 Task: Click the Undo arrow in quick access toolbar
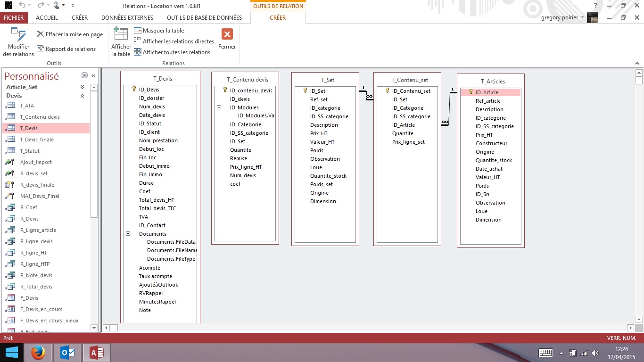[22, 5]
